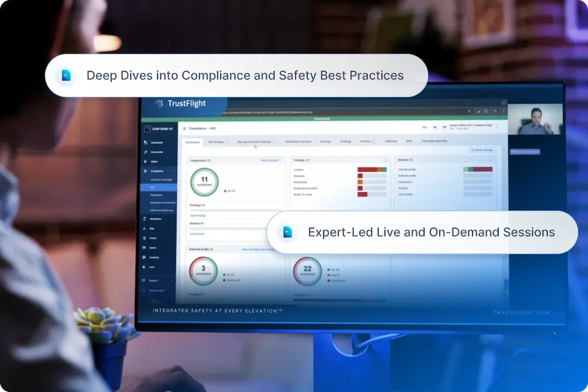588x392 pixels.
Task: Click the presenter webcam thumbnail
Action: point(535,119)
